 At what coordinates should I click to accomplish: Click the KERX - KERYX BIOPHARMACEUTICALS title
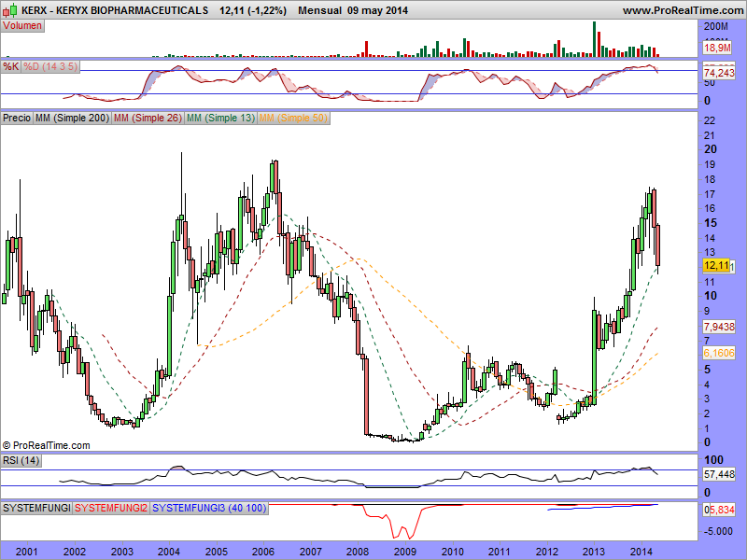[x=115, y=10]
